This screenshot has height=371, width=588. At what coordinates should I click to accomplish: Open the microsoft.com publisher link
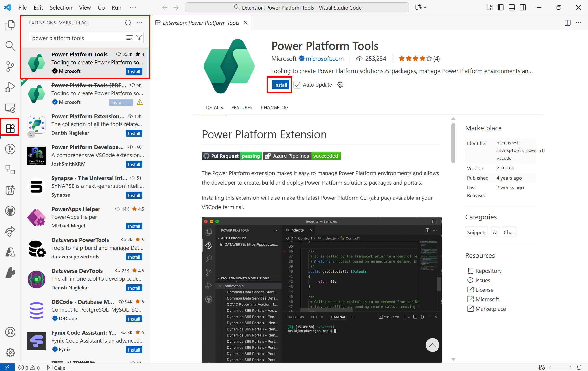tap(325, 59)
